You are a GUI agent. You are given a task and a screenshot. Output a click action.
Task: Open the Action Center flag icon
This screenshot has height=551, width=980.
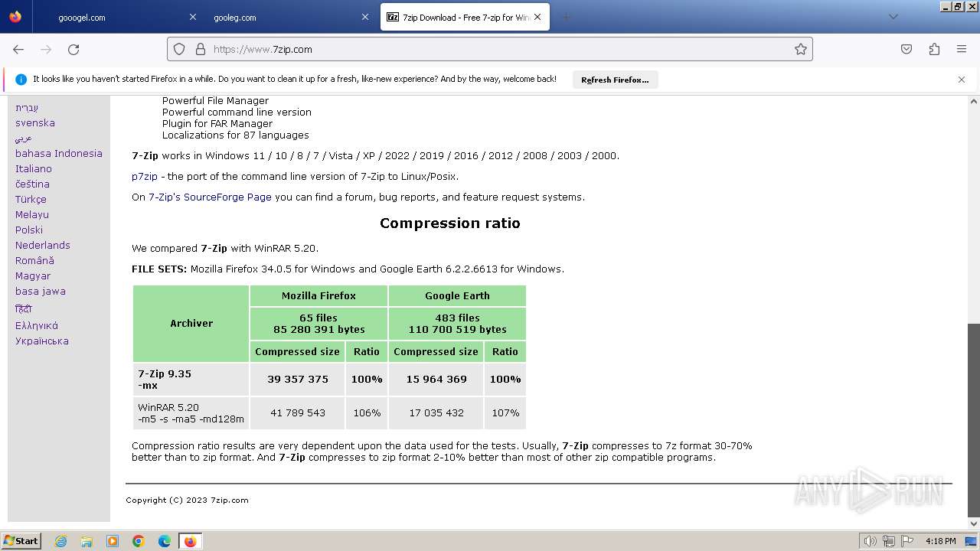tap(908, 541)
